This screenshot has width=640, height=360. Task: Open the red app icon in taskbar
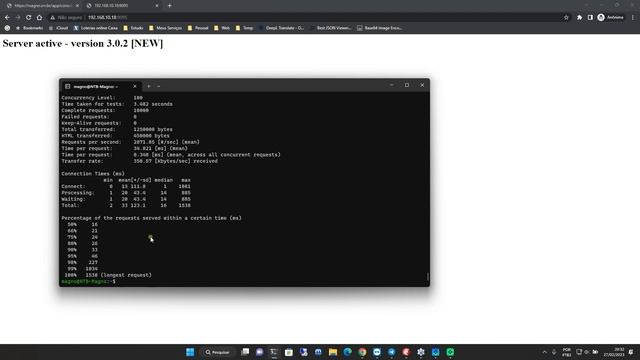point(406,352)
